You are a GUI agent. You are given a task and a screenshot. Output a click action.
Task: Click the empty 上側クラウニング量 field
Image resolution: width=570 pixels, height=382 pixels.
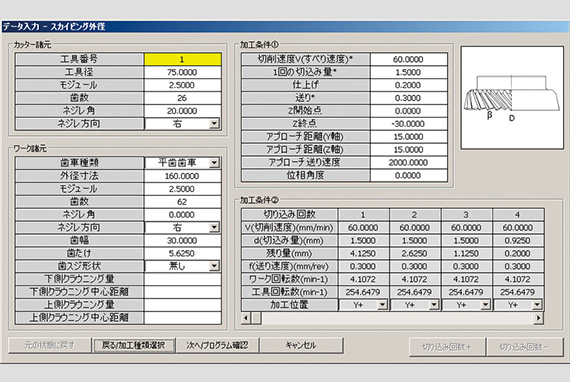(182, 305)
